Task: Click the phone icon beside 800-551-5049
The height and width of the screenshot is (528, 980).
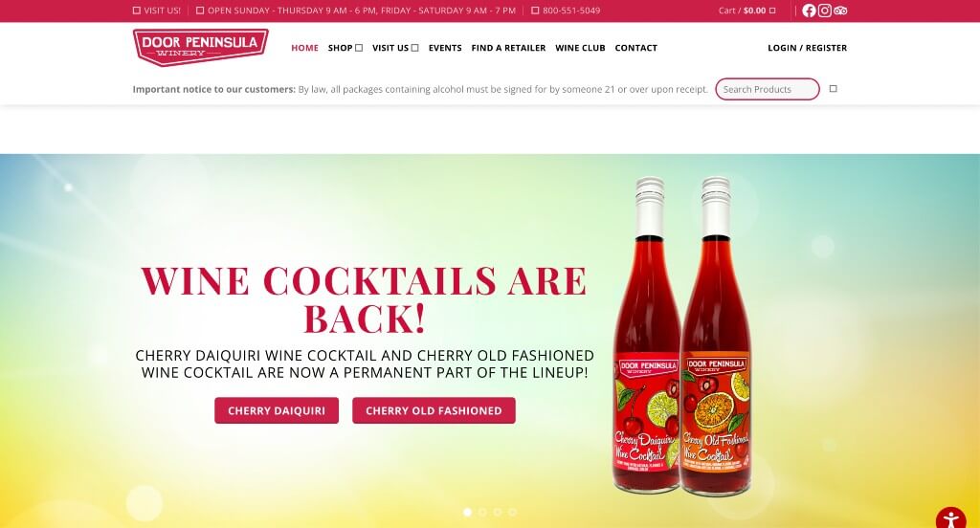Action: click(535, 11)
